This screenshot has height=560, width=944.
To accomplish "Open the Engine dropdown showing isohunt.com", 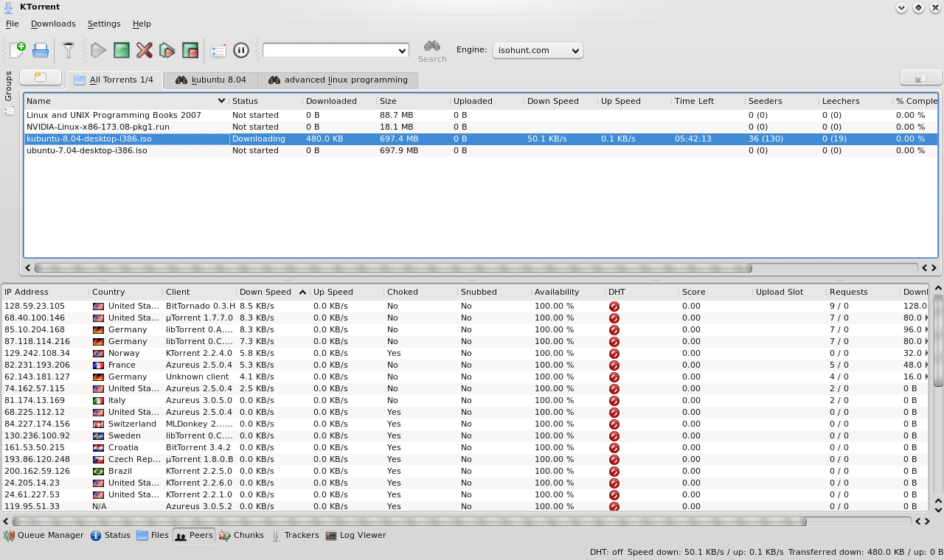I will 538,50.
